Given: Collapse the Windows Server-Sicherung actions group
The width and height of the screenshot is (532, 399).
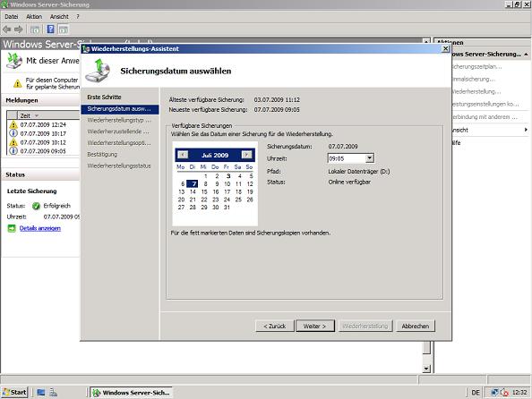Looking at the screenshot, I should [x=526, y=55].
